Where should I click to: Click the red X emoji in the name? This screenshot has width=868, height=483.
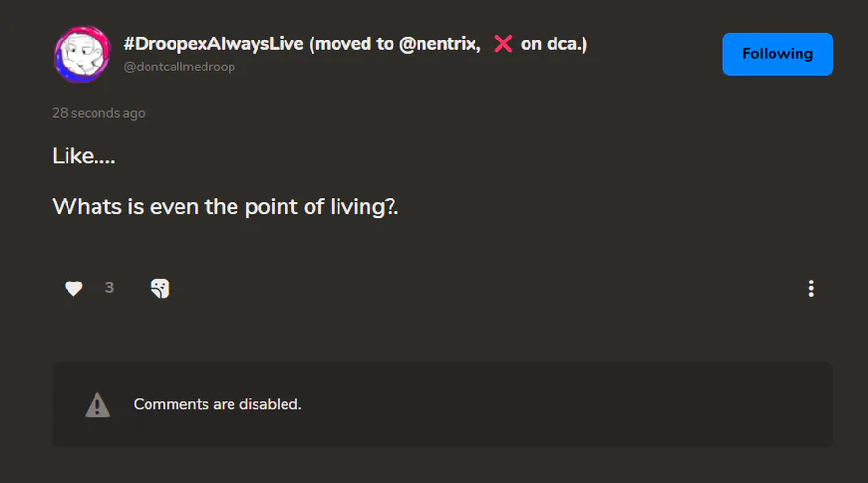point(502,44)
